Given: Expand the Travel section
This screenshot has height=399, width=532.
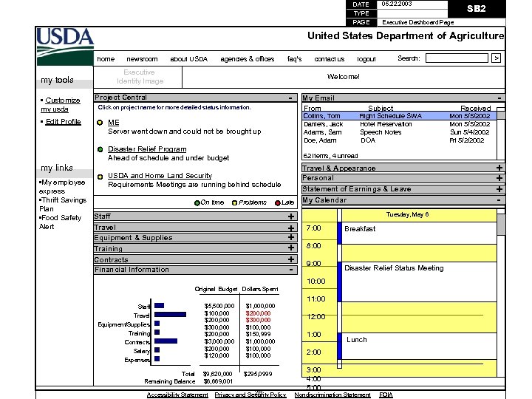Looking at the screenshot, I should [291, 228].
